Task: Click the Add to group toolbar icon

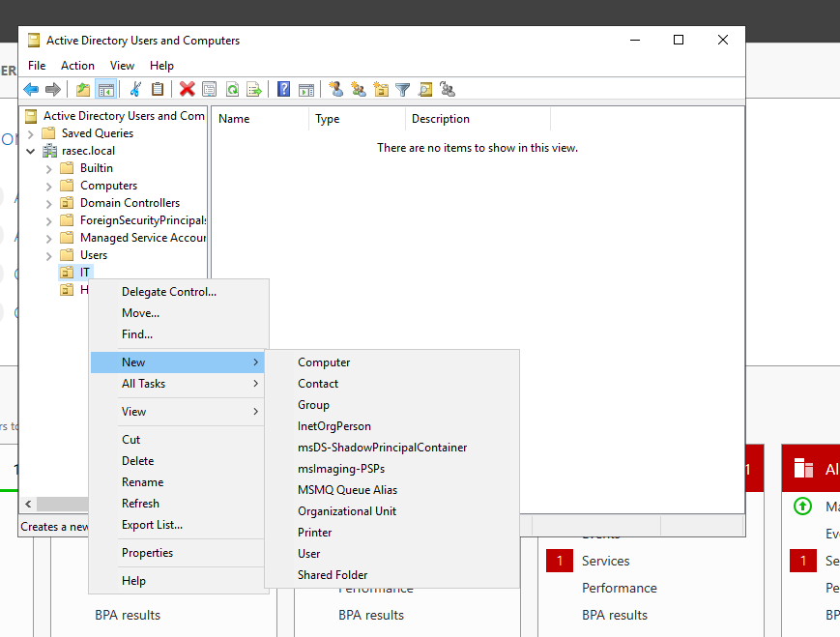Action: tap(448, 89)
